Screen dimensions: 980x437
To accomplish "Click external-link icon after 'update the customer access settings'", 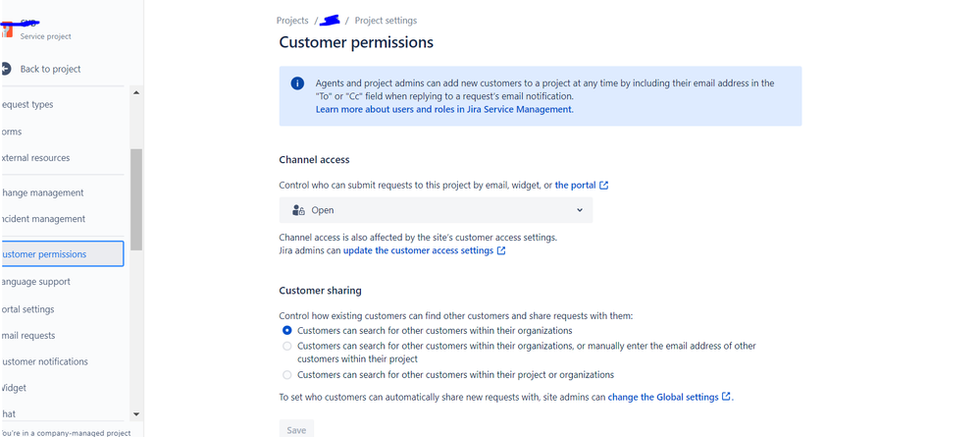I will pyautogui.click(x=501, y=251).
